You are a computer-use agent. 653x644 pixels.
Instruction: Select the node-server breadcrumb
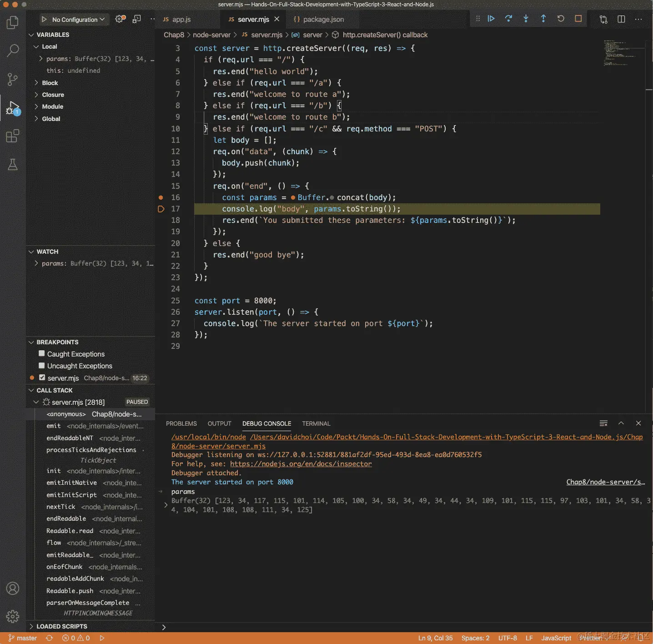click(x=211, y=35)
